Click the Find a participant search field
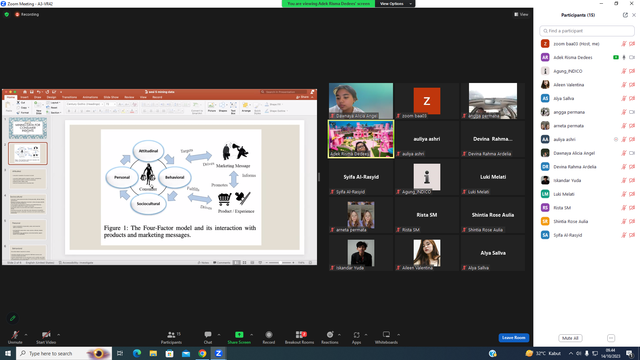Screen dimensions: 640x360 [587, 31]
